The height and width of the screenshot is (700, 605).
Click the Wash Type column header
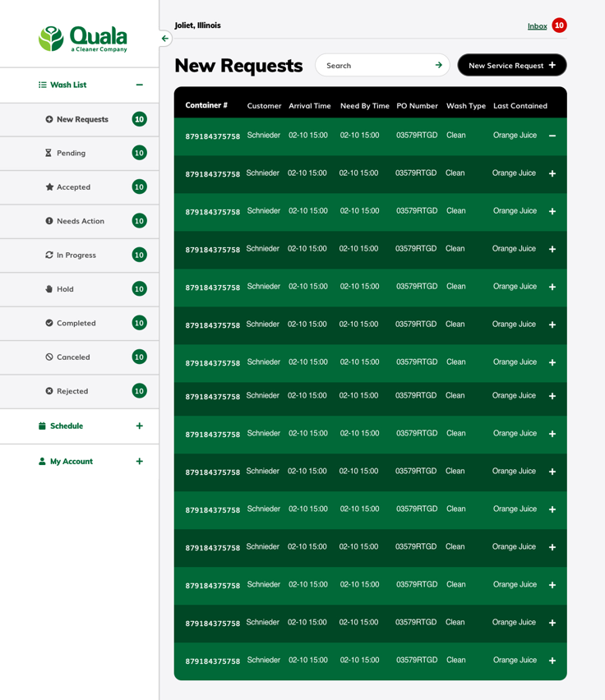(466, 106)
